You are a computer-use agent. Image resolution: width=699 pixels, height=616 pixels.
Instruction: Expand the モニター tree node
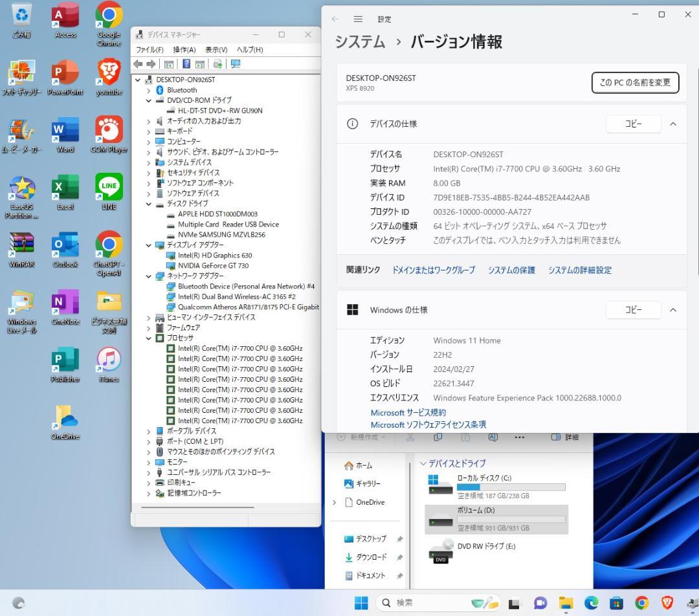click(x=150, y=462)
